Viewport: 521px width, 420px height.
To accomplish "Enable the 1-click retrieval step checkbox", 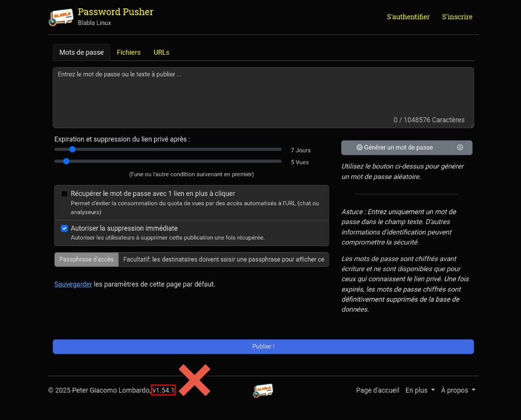I will [x=65, y=194].
